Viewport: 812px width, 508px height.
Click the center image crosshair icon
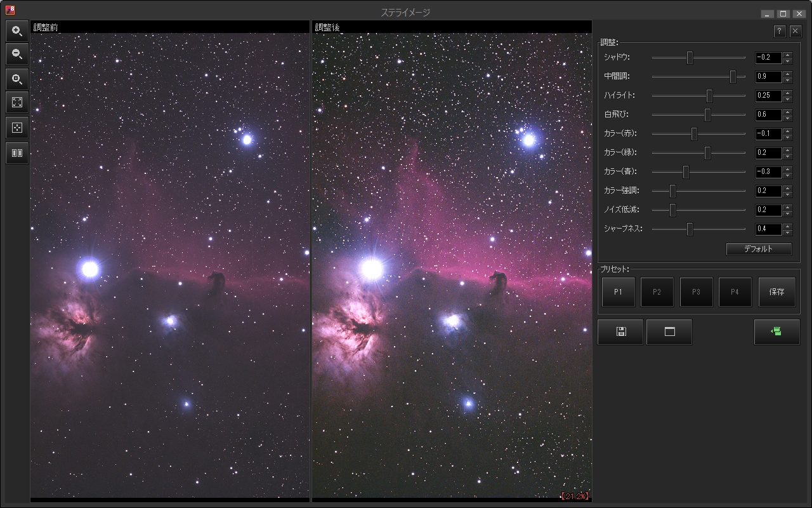click(17, 128)
